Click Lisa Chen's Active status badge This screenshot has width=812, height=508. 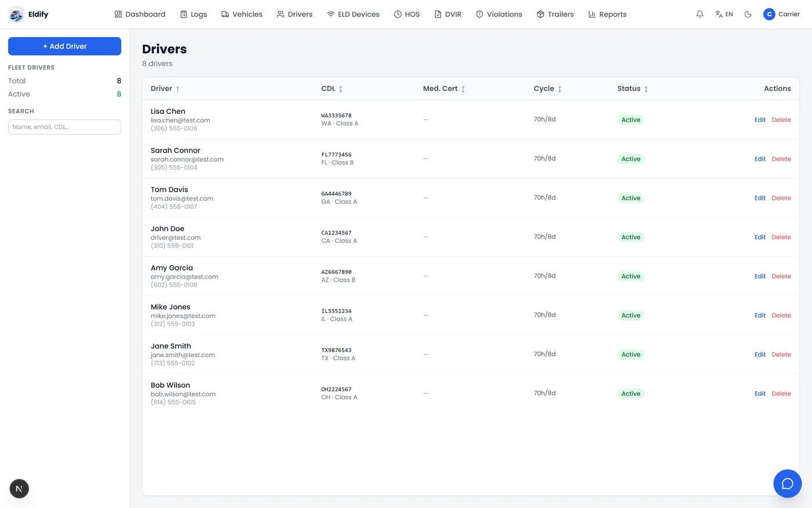(631, 120)
